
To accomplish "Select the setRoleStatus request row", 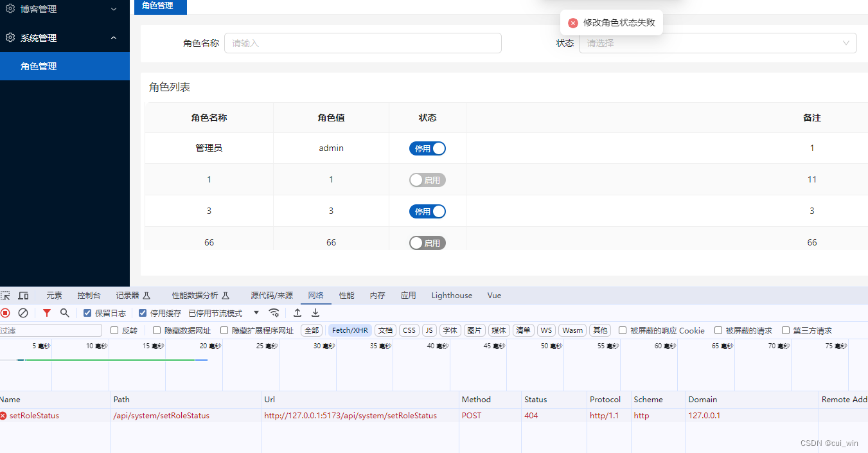I will pyautogui.click(x=434, y=416).
